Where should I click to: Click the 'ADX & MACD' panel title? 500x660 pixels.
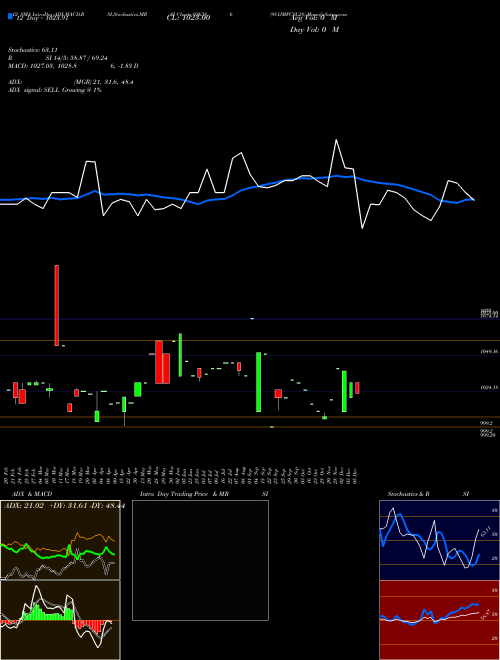tap(32, 494)
